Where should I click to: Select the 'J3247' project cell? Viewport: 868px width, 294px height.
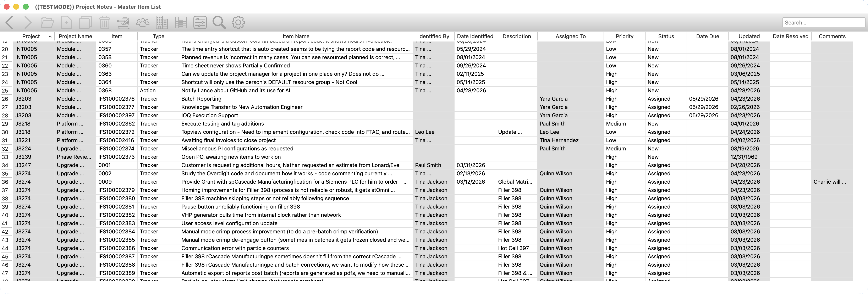[34, 165]
